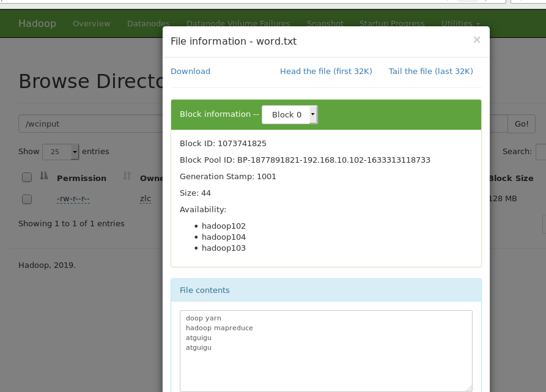Open the Overview tab
Image resolution: width=546 pixels, height=392 pixels.
pos(92,23)
